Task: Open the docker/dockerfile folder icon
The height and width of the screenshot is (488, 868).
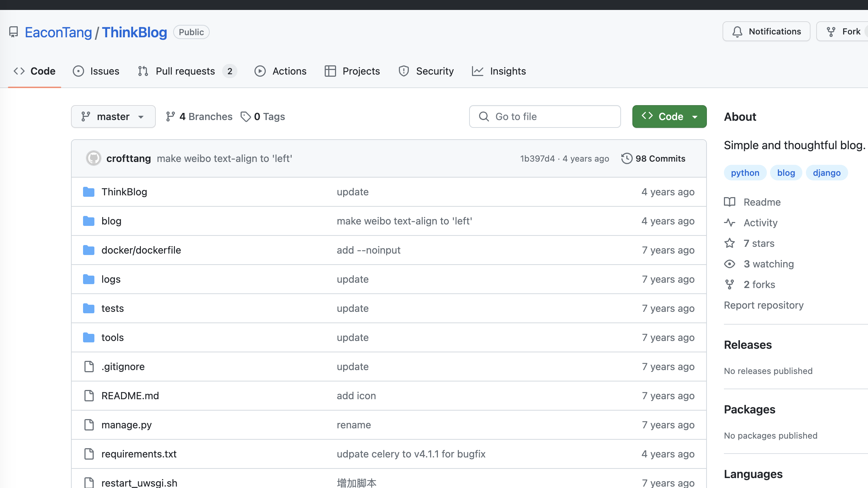Action: [x=89, y=250]
